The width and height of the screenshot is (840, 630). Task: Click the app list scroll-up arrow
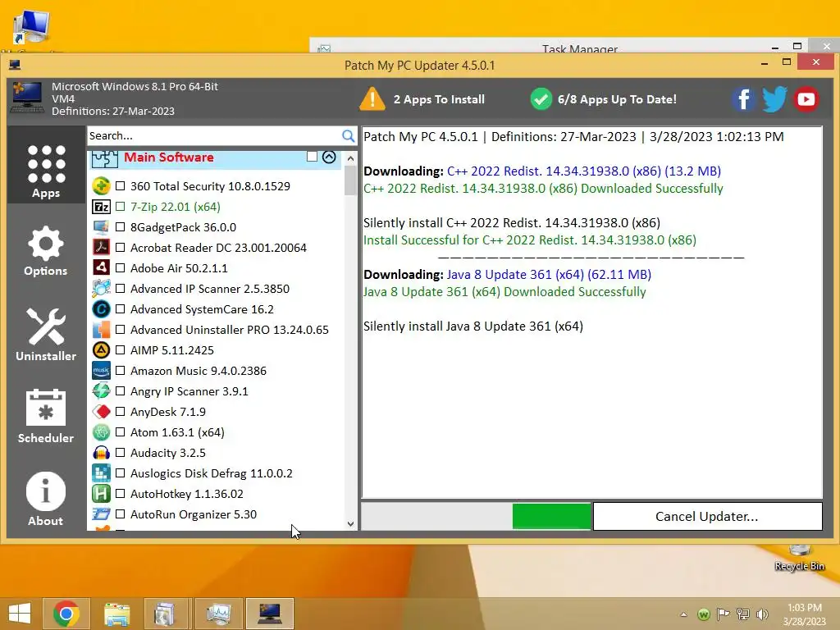(x=350, y=158)
